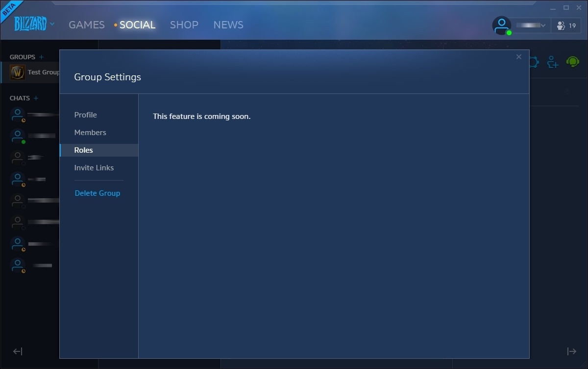Screen dimensions: 588x369
Task: Click the Delete Group link
Action: pos(98,193)
